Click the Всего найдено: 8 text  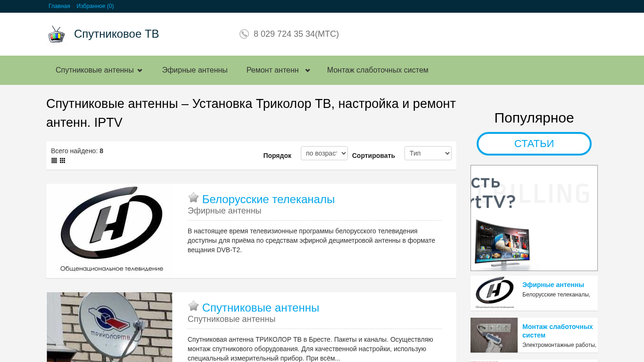point(77,151)
